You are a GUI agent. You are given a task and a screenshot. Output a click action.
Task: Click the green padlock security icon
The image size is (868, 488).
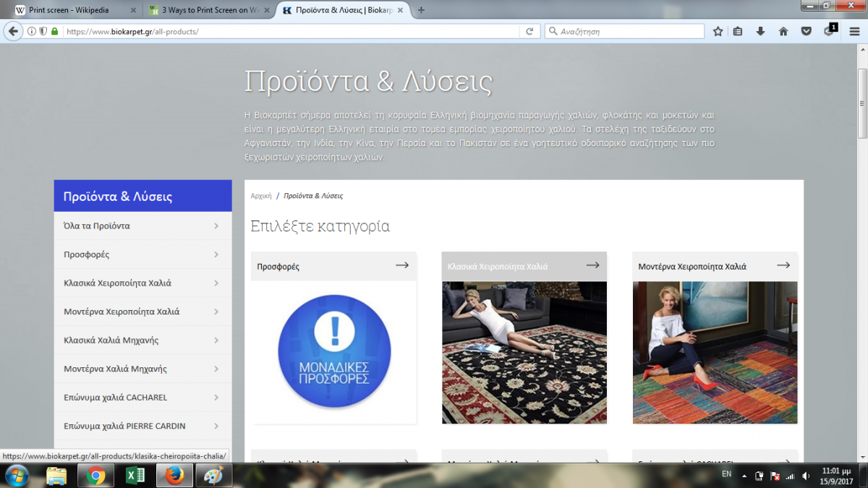tap(54, 32)
